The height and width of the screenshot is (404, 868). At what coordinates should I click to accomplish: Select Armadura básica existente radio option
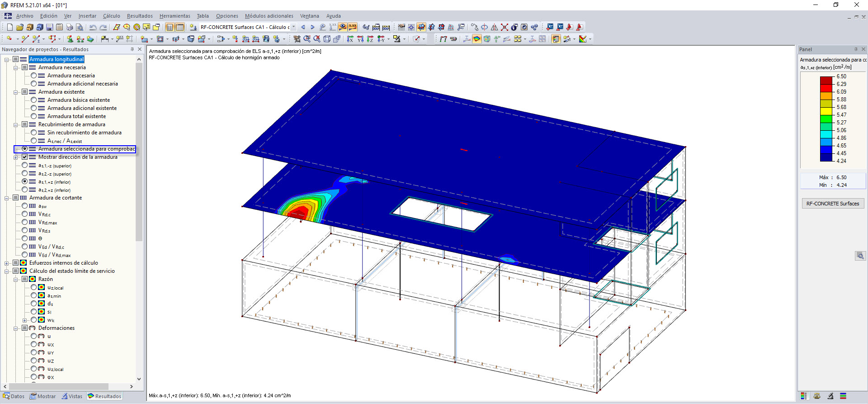pos(34,100)
